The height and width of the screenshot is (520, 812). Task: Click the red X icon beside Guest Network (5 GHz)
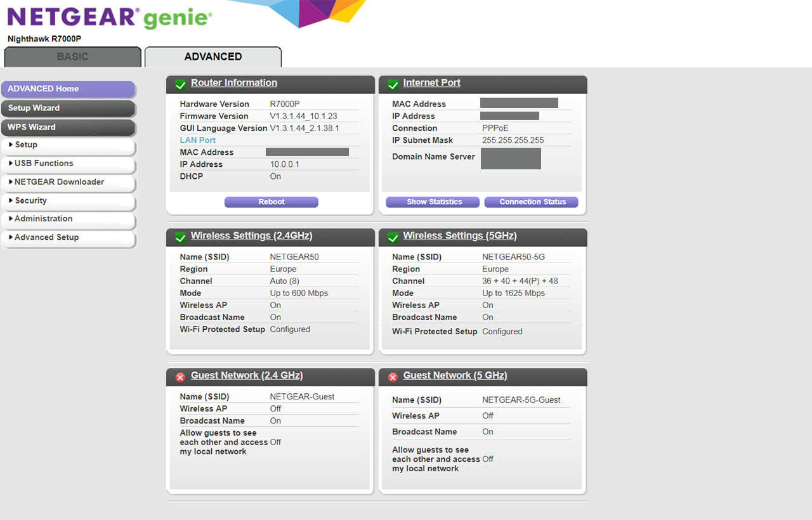pyautogui.click(x=393, y=377)
